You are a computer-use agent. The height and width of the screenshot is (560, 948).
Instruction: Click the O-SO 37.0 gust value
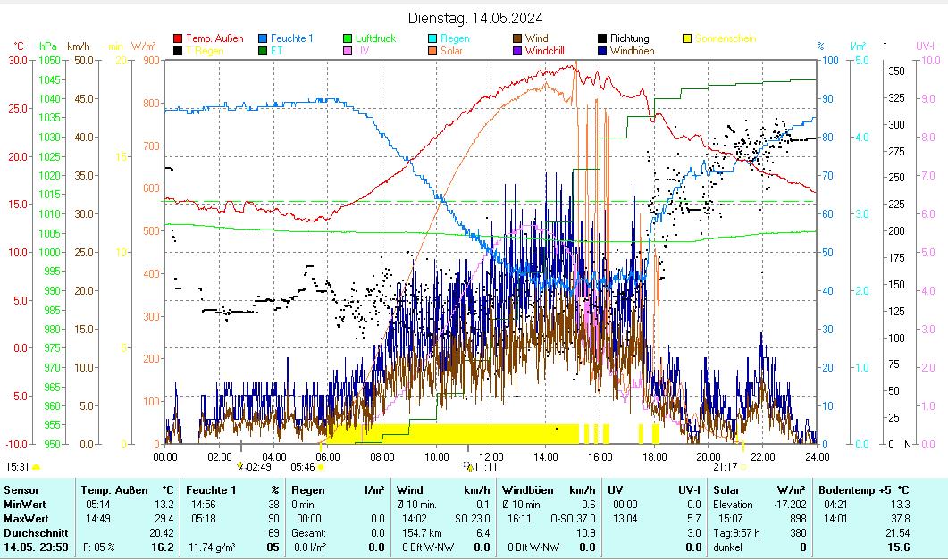pyautogui.click(x=573, y=519)
